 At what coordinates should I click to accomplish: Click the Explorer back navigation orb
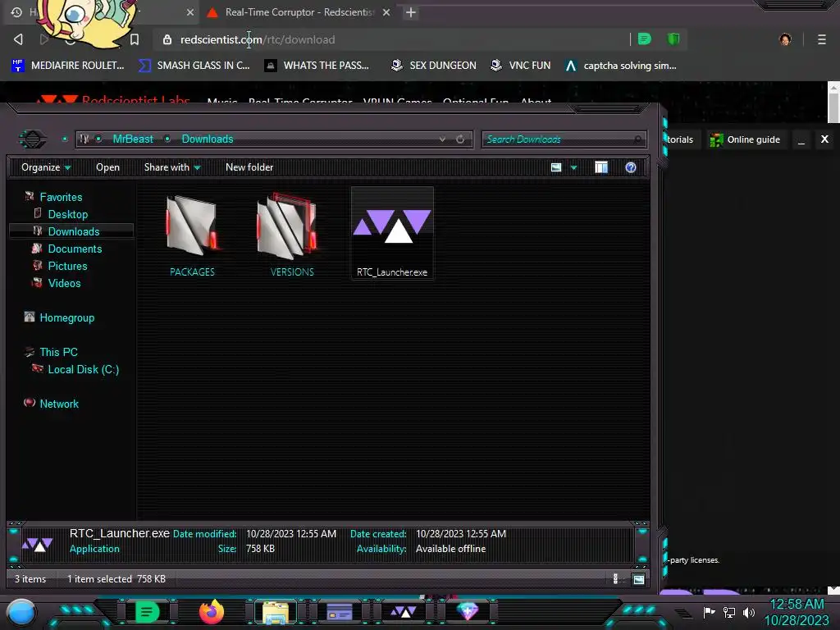tap(32, 139)
